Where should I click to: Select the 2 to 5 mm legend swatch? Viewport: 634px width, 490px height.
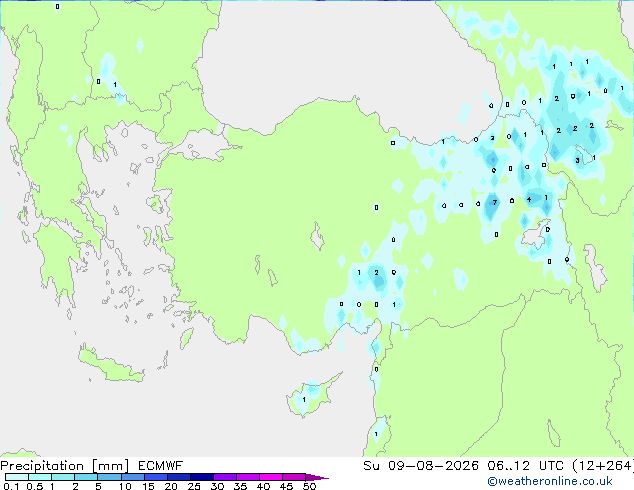(86, 477)
